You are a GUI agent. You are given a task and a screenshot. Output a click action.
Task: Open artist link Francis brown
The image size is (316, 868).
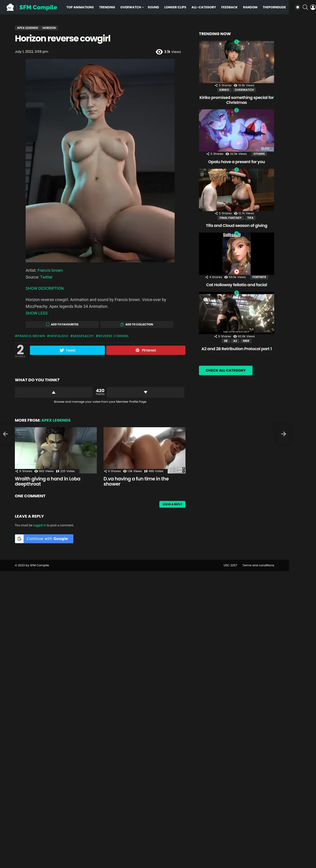[x=50, y=270]
